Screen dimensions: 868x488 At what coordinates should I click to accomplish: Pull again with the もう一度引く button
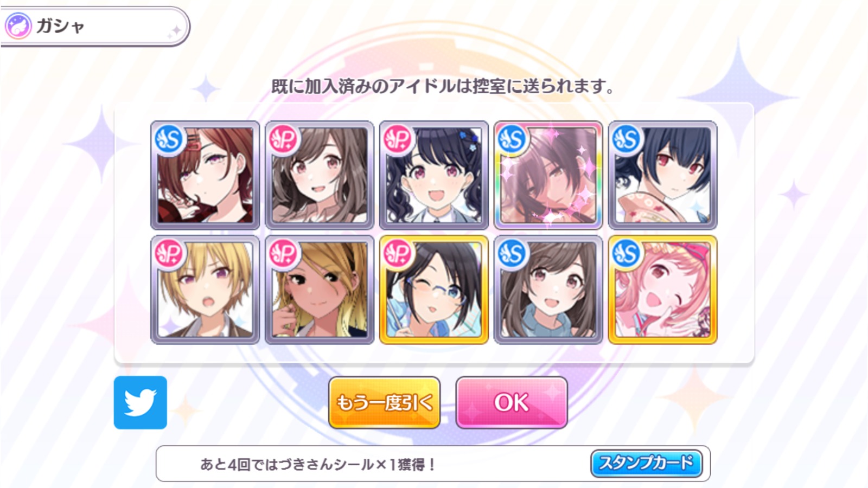coord(384,402)
